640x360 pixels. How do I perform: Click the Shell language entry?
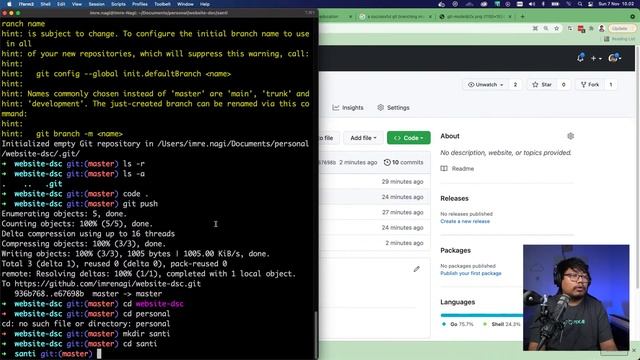[x=502, y=324]
